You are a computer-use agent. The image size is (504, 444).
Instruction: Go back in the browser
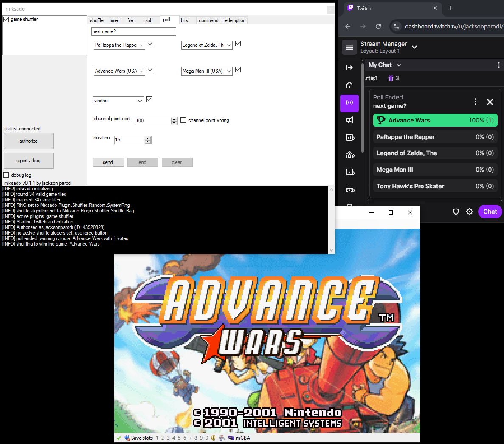tap(348, 26)
